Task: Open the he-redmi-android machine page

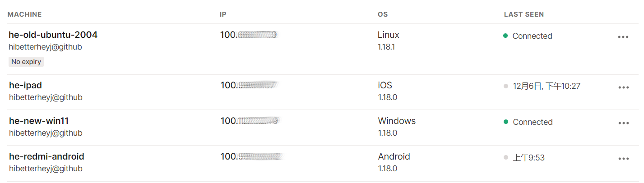Action: coord(46,156)
